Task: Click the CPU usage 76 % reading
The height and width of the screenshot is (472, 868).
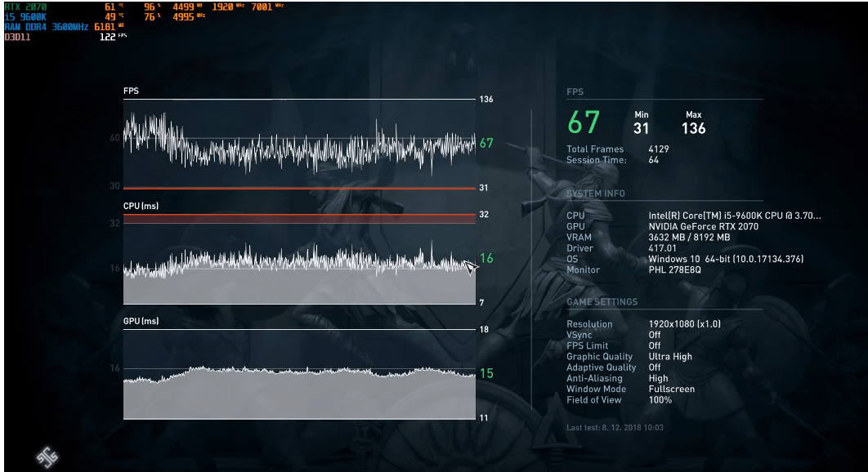Action: (152, 16)
